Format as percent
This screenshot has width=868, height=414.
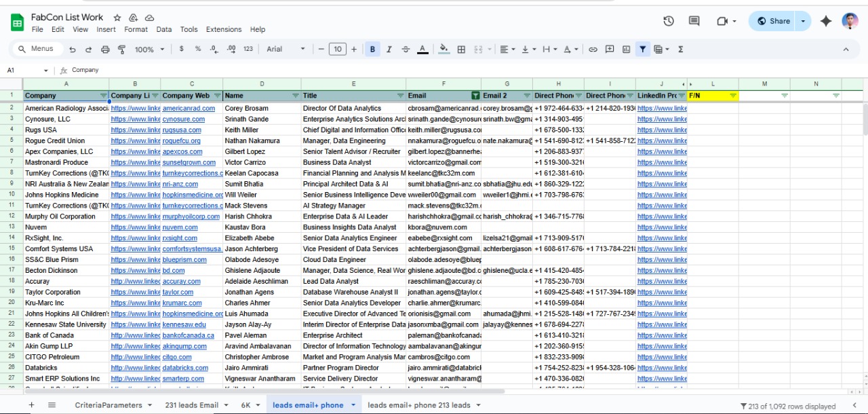[198, 49]
